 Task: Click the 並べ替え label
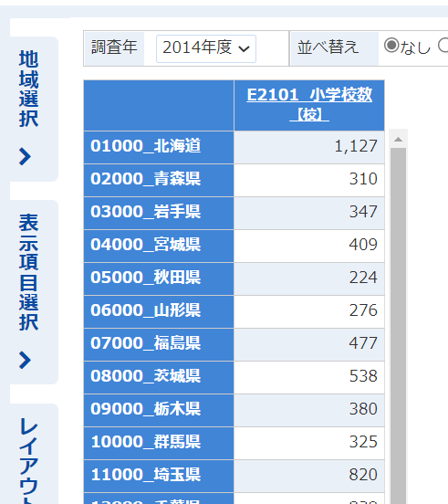328,47
